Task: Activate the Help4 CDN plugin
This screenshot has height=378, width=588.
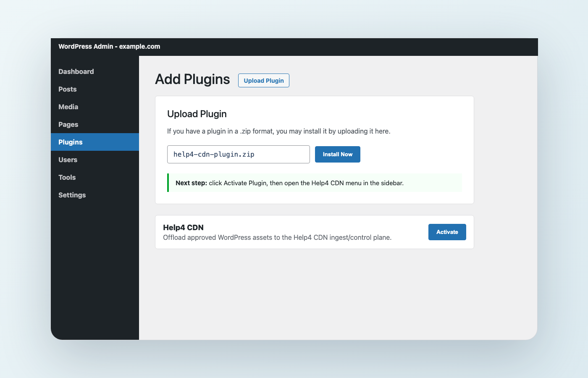Action: pos(447,232)
